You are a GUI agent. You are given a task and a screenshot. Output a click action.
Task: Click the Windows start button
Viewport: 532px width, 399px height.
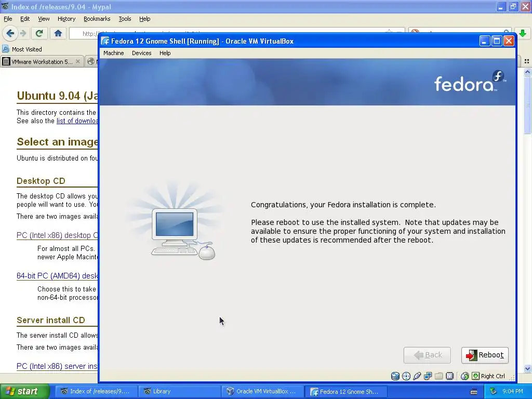pyautogui.click(x=24, y=391)
